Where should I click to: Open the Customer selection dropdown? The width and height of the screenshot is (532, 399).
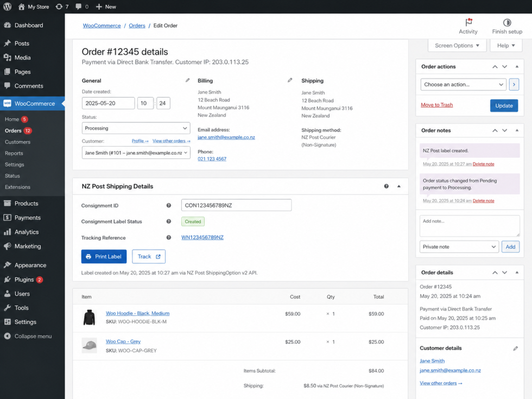click(x=136, y=153)
